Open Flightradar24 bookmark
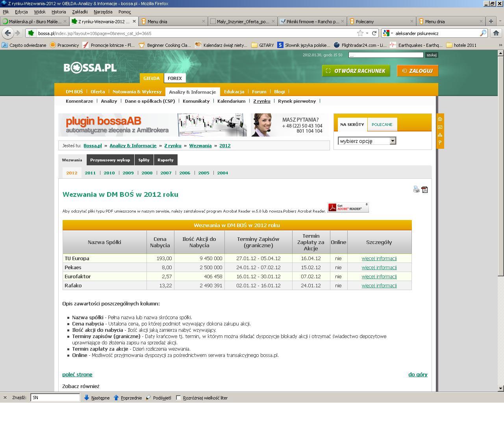The width and height of the screenshot is (504, 442). (x=360, y=45)
